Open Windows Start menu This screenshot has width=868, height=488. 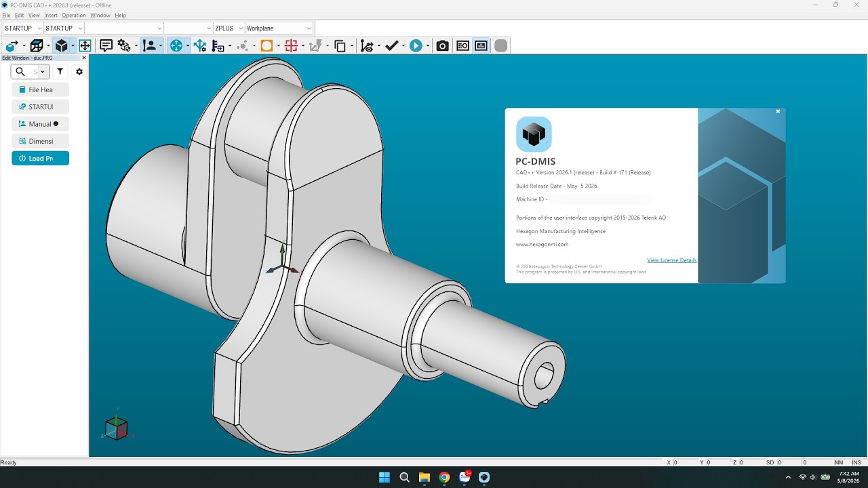384,477
